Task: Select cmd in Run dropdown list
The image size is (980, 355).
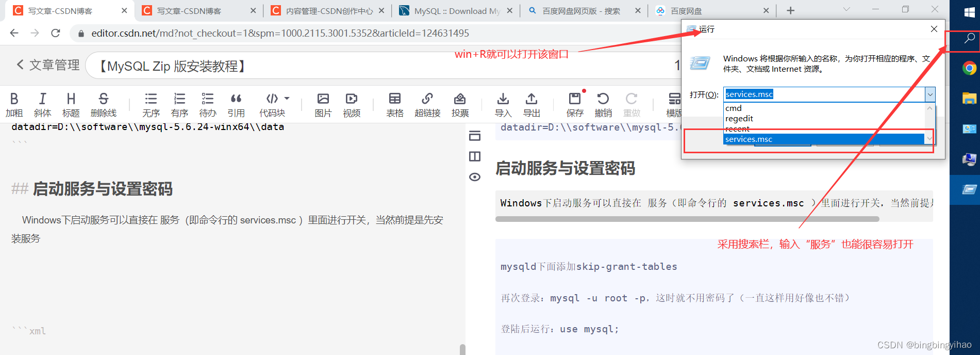Action: point(824,108)
